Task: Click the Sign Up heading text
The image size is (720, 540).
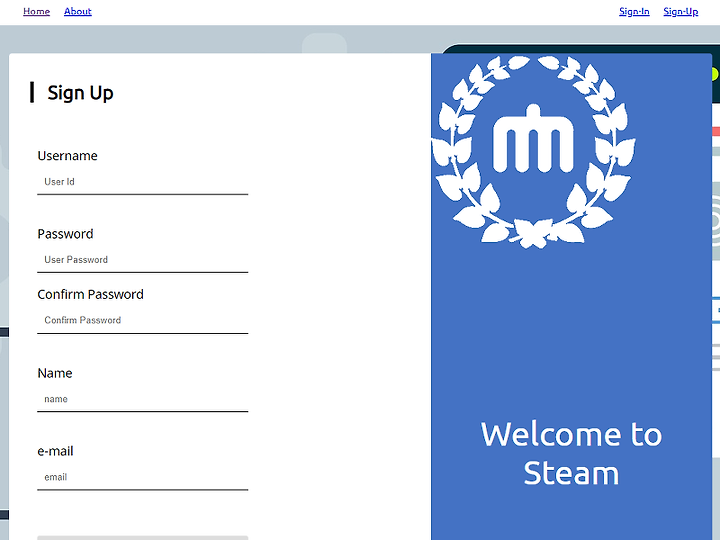Action: pos(80,93)
